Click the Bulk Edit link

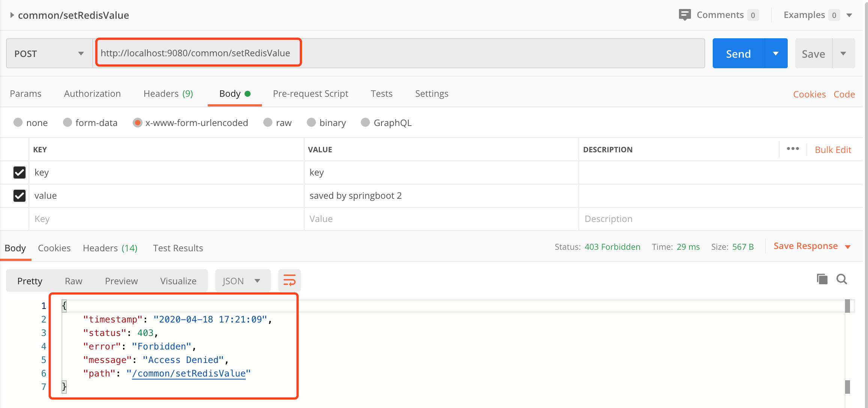833,150
